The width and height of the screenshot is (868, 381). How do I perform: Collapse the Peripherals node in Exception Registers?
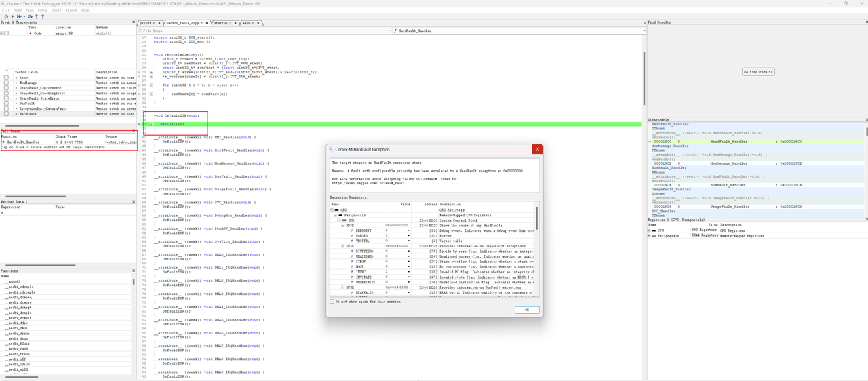[335, 215]
